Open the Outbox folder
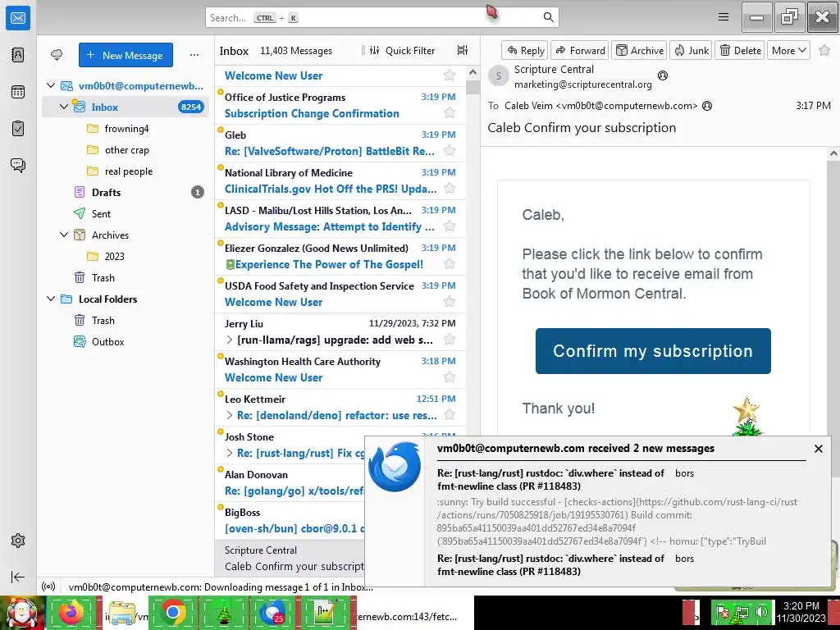The width and height of the screenshot is (840, 630). tap(126, 342)
